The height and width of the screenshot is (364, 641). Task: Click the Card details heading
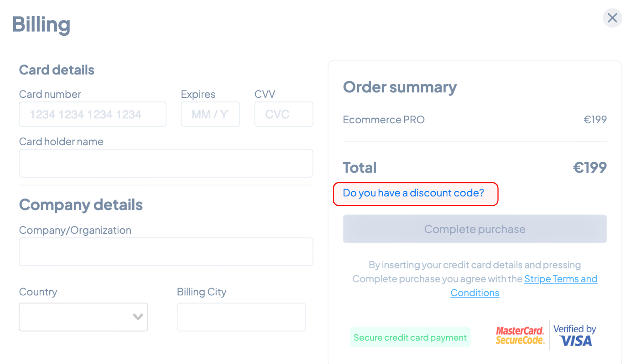tap(57, 70)
